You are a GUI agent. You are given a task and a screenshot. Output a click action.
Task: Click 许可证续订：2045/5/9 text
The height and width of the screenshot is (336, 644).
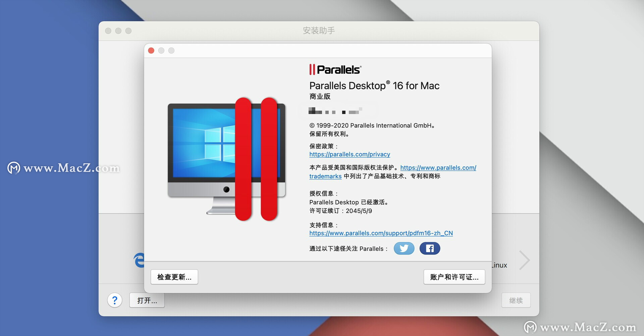coord(340,211)
